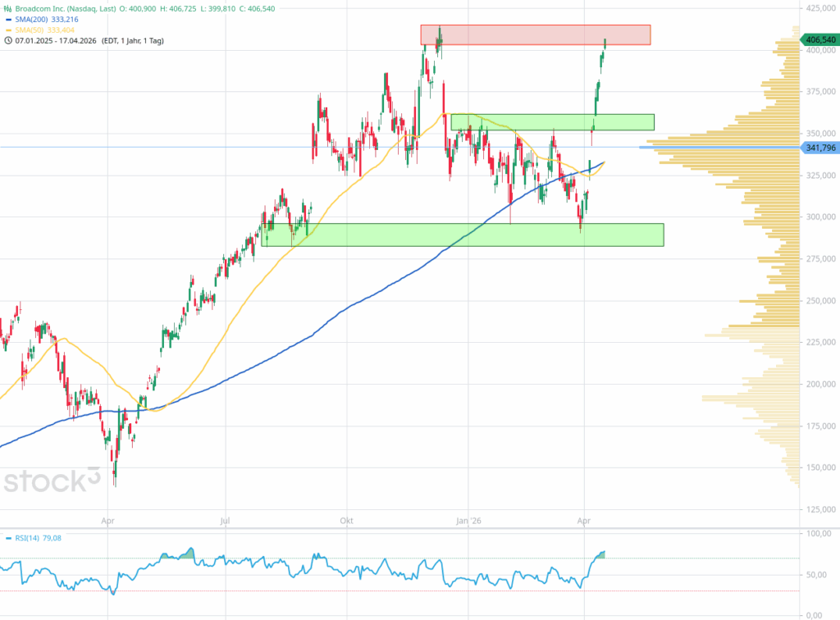
Task: Click the stock3 watermark logo
Action: pos(52,481)
